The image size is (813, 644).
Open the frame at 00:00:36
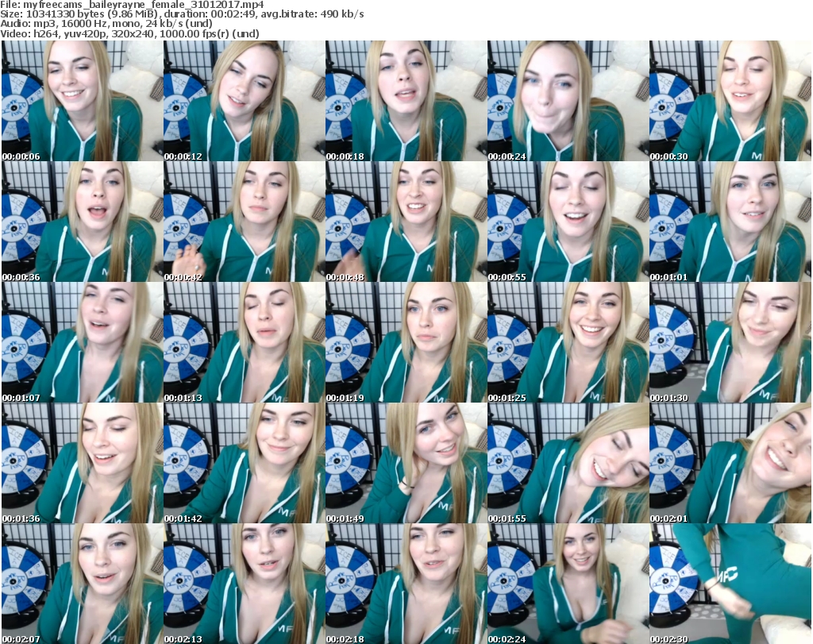[82, 222]
